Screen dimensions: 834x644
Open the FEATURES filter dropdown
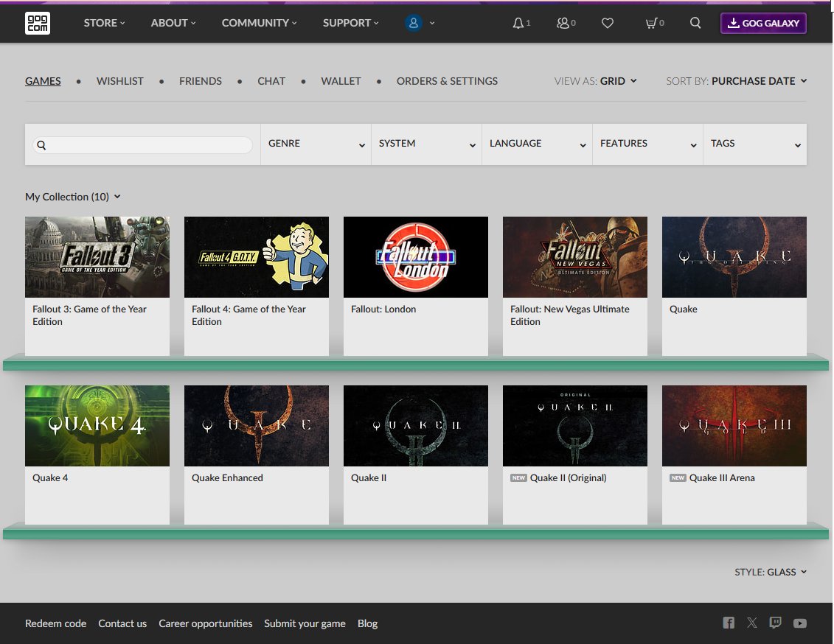[648, 144]
